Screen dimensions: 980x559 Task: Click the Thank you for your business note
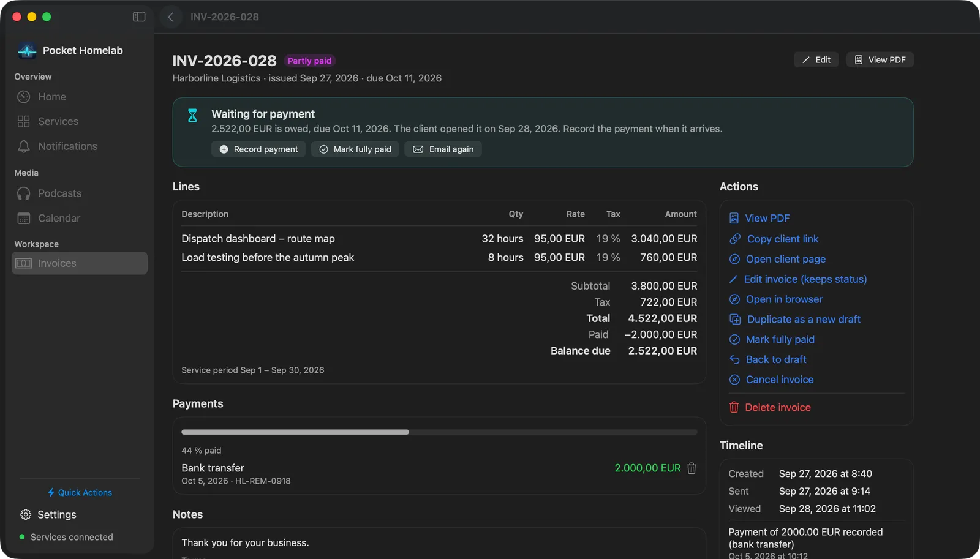[x=245, y=542]
